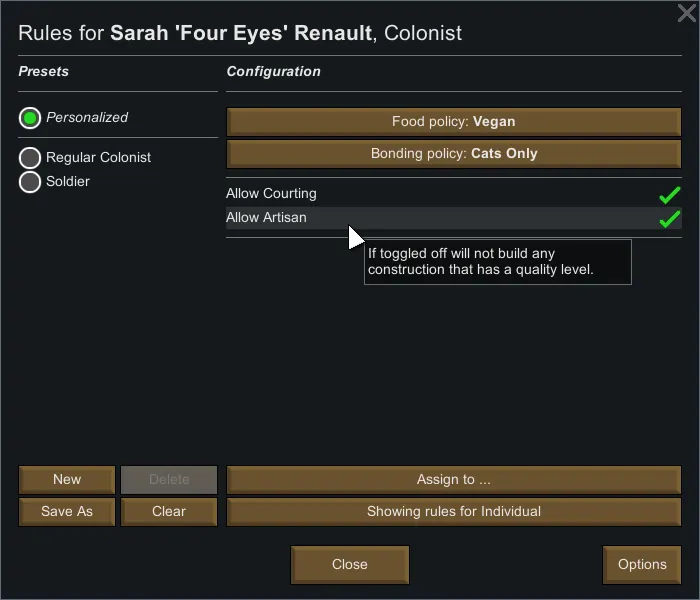Click Showing rules for Individual button
Image resolution: width=700 pixels, height=600 pixels.
[x=454, y=512]
